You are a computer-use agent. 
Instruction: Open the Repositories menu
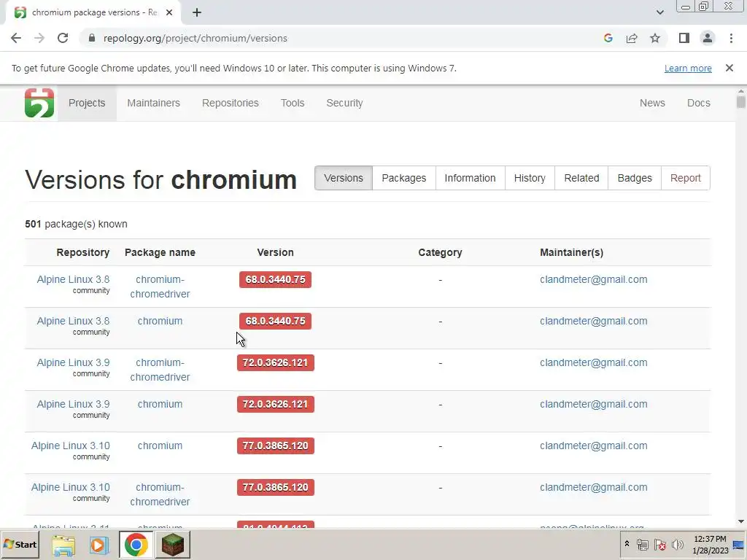coord(230,103)
